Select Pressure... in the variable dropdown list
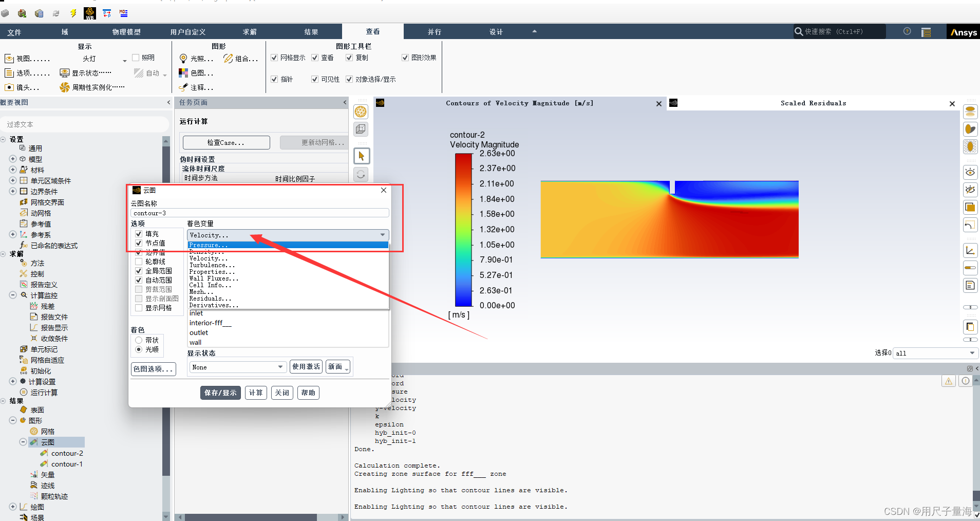The height and width of the screenshot is (521, 980). tap(288, 245)
